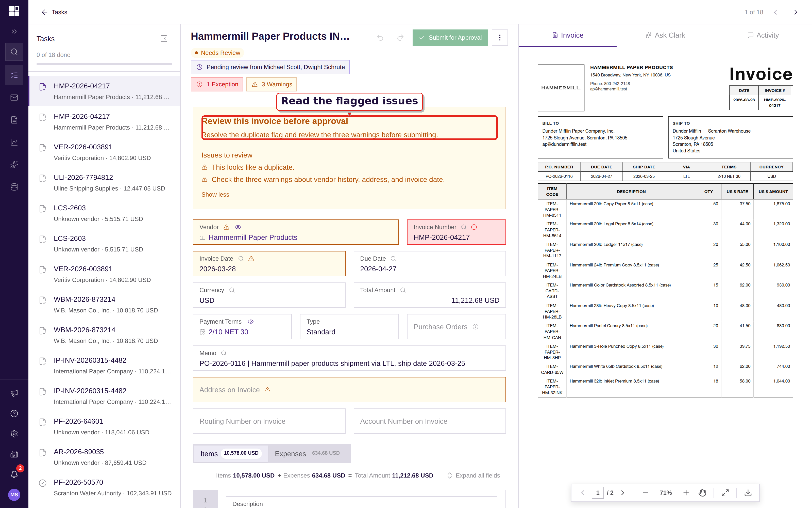The image size is (812, 508).
Task: Click the app logo grid icon
Action: [14, 11]
